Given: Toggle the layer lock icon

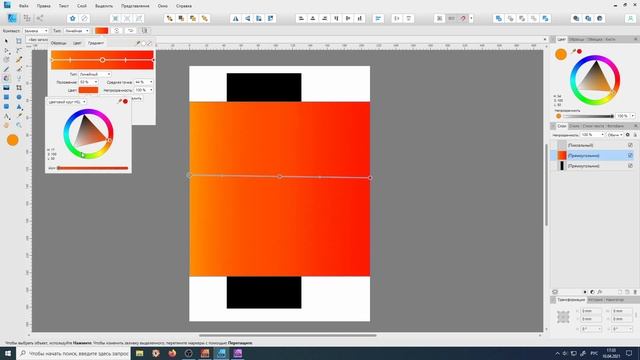Looking at the screenshot, I should (635, 135).
